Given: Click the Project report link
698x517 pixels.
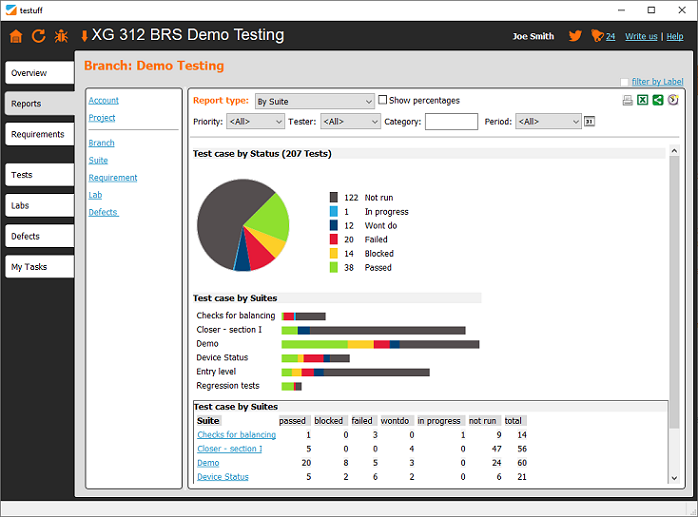Looking at the screenshot, I should tap(101, 118).
